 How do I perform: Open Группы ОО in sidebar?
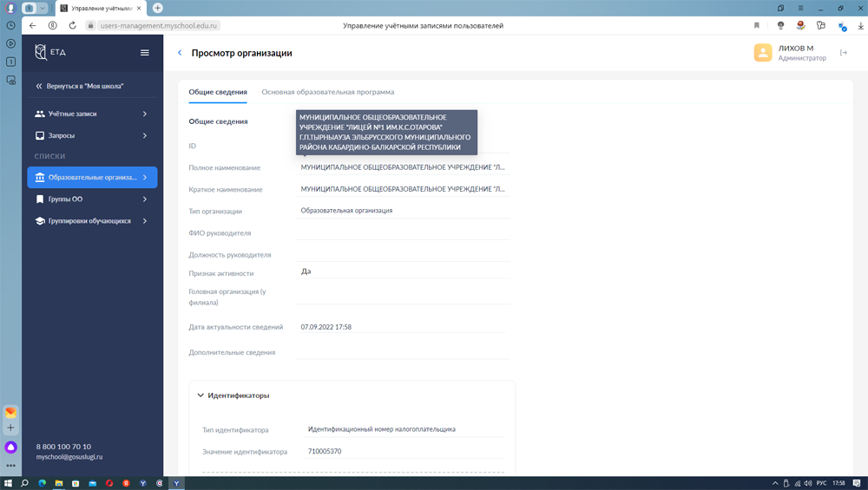(x=91, y=199)
